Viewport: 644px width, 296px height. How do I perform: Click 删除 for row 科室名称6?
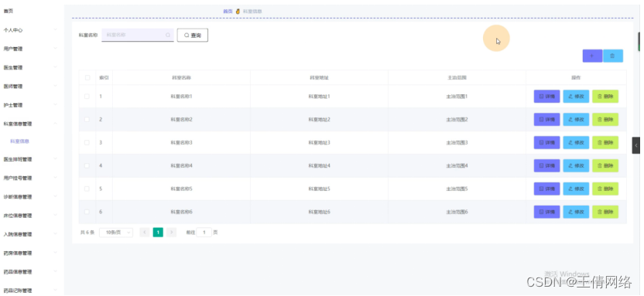tap(605, 212)
